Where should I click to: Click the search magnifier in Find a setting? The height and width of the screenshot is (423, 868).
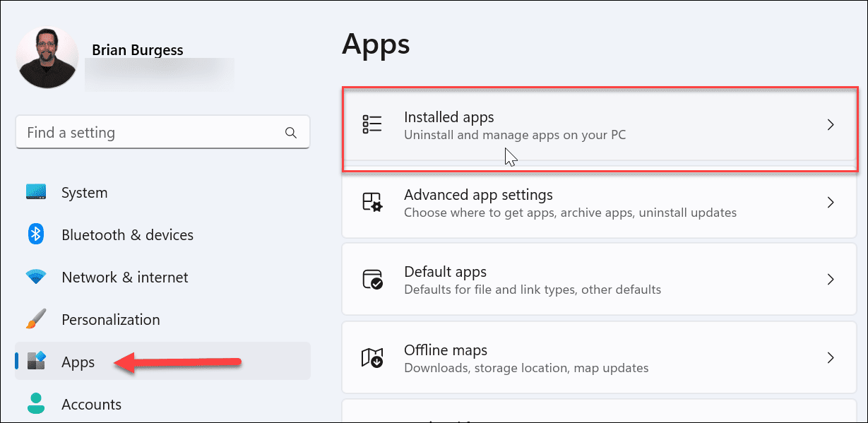tap(291, 132)
